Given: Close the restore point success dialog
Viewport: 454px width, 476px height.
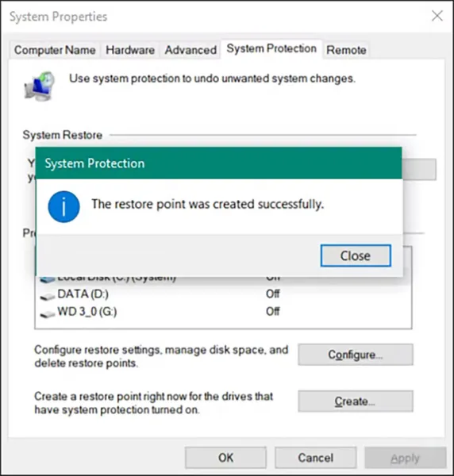Looking at the screenshot, I should click(x=356, y=255).
